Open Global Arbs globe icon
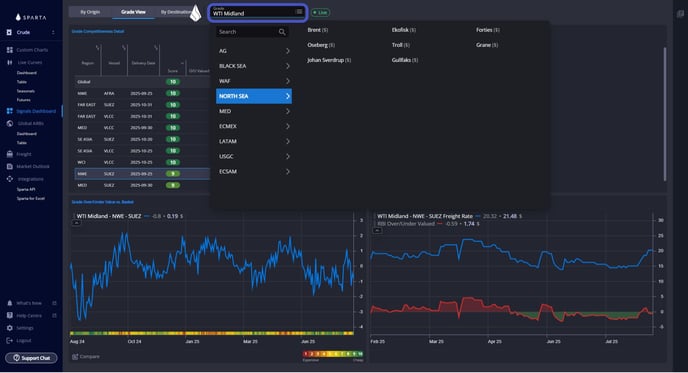688x373 pixels. pyautogui.click(x=10, y=123)
